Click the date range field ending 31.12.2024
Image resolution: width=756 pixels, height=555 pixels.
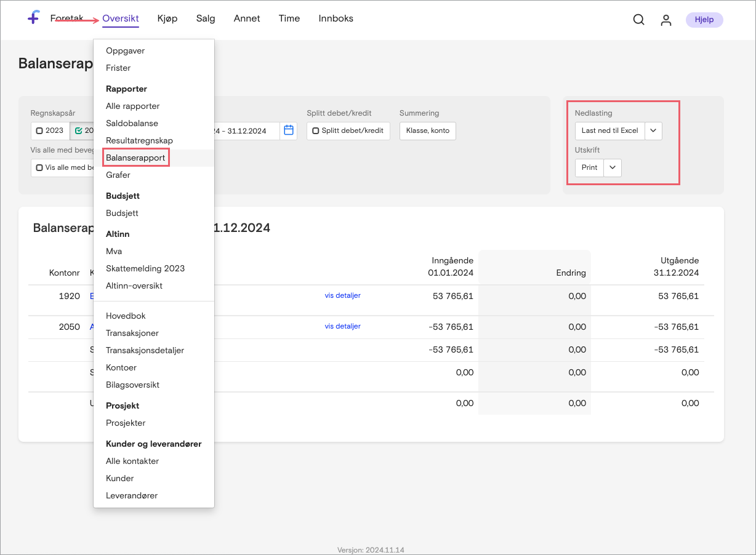coord(246,130)
